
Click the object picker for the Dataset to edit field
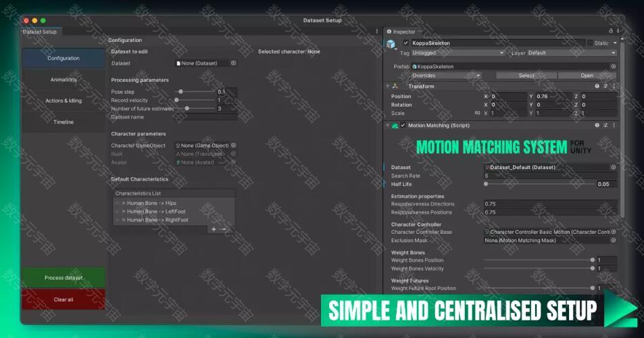[x=234, y=63]
